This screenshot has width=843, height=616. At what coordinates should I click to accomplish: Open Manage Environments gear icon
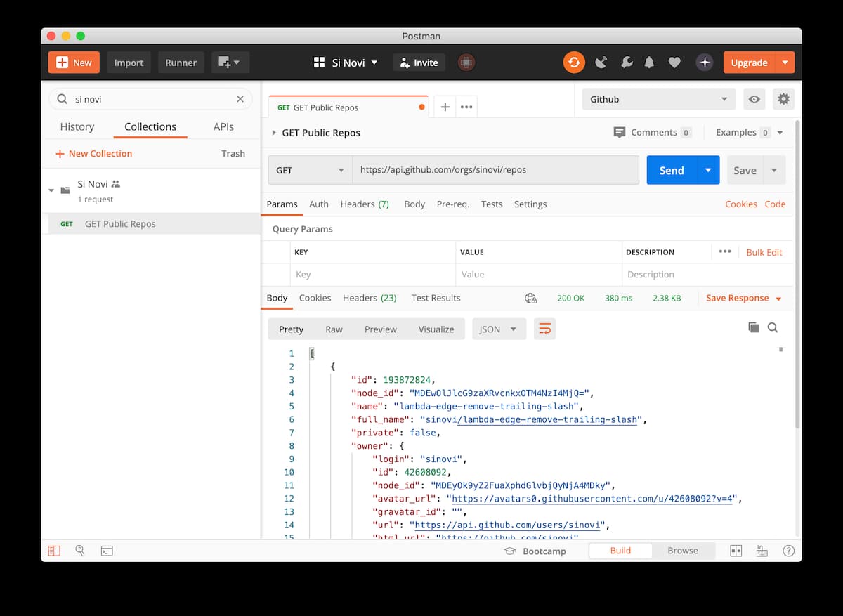pos(783,99)
